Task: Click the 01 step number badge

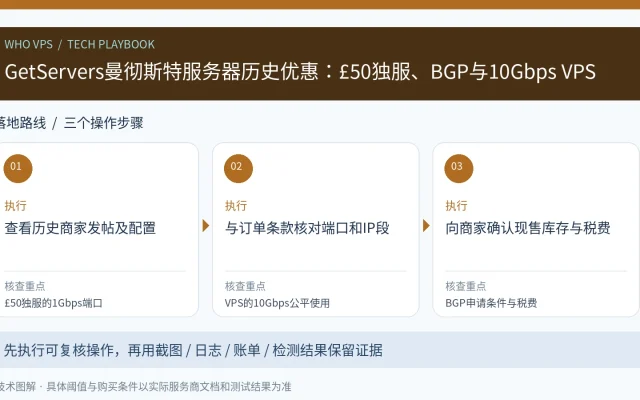Action: point(18,168)
